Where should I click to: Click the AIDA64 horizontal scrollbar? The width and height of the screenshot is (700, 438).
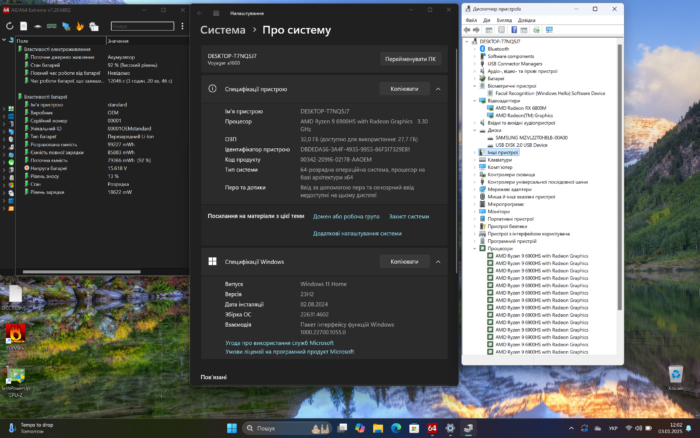pos(82,271)
